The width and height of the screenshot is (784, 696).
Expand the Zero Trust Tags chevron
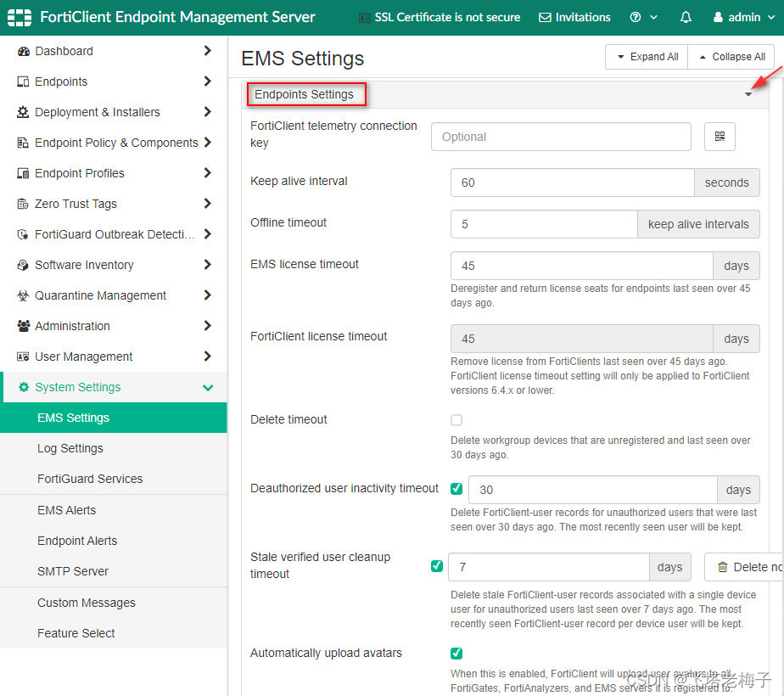point(208,203)
